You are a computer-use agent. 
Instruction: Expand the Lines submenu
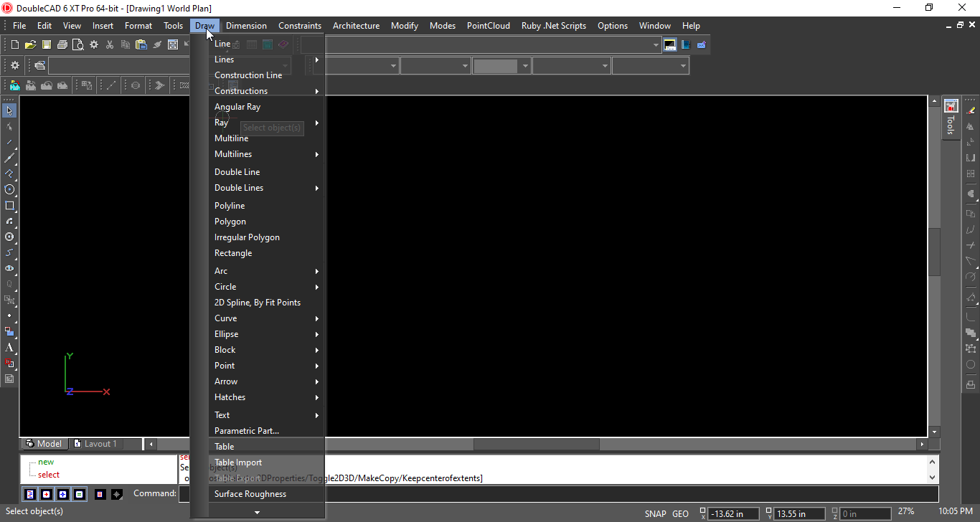(266, 60)
